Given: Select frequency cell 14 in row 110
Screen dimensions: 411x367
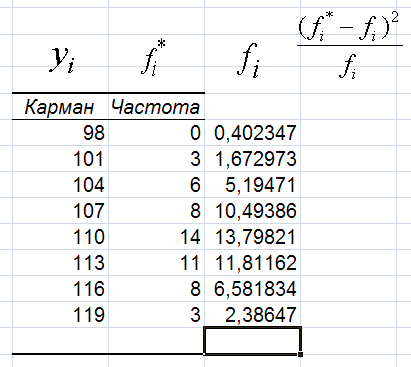Looking at the screenshot, I should pyautogui.click(x=156, y=237).
